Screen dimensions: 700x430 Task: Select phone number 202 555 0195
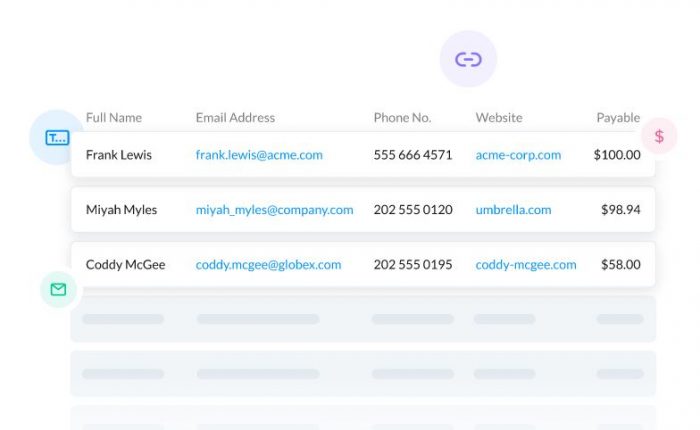[x=412, y=265]
